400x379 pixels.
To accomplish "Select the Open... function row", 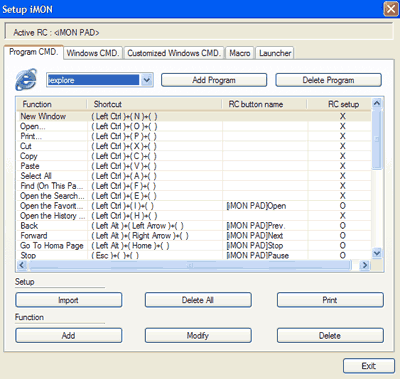I will tap(194, 126).
